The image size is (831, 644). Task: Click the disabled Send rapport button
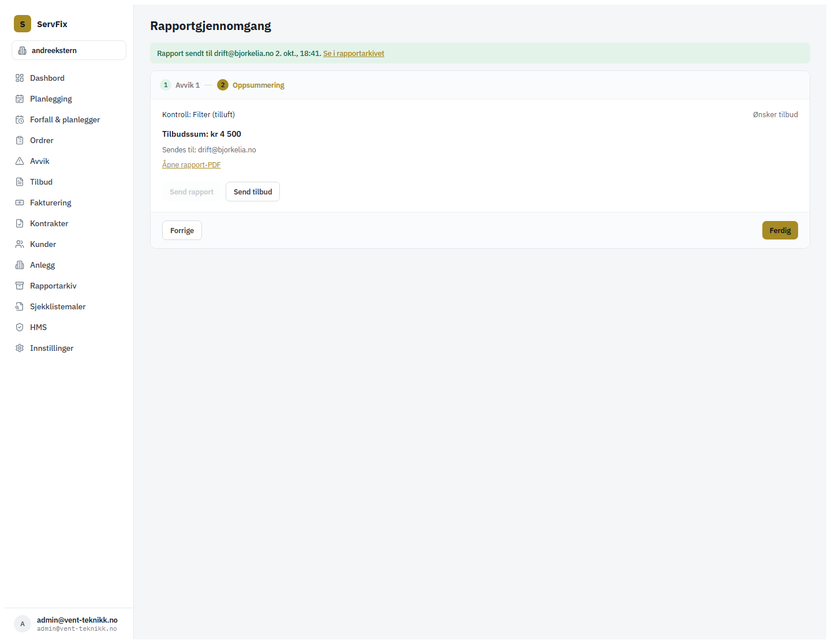click(192, 192)
